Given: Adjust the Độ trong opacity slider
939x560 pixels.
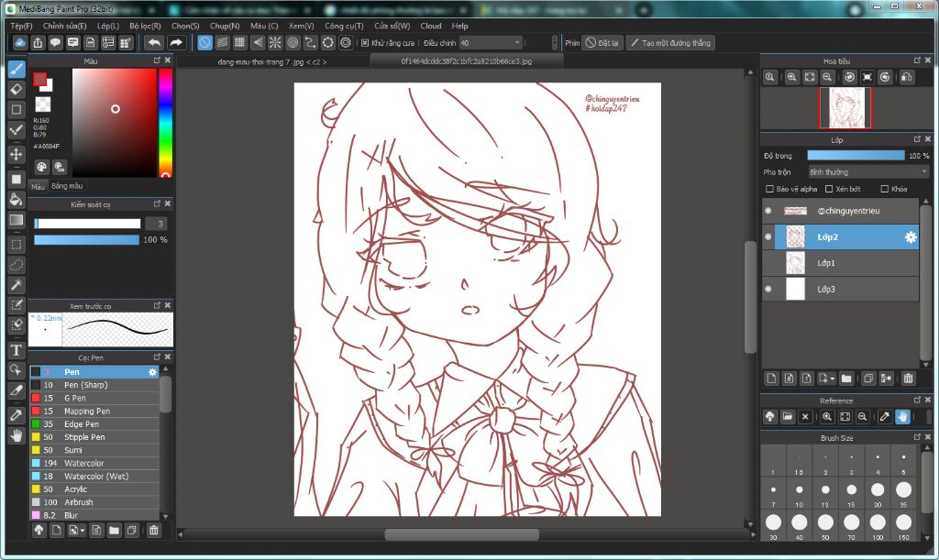Looking at the screenshot, I should point(856,156).
